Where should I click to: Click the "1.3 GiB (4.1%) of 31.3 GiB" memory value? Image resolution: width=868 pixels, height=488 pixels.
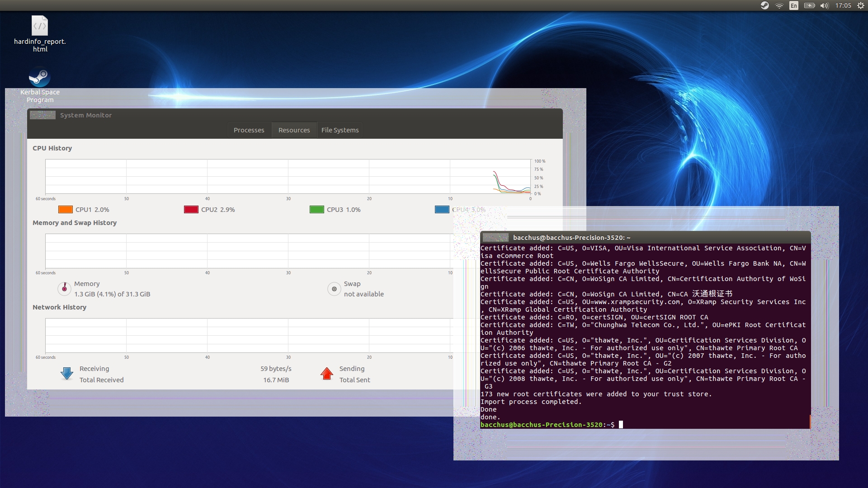(112, 294)
